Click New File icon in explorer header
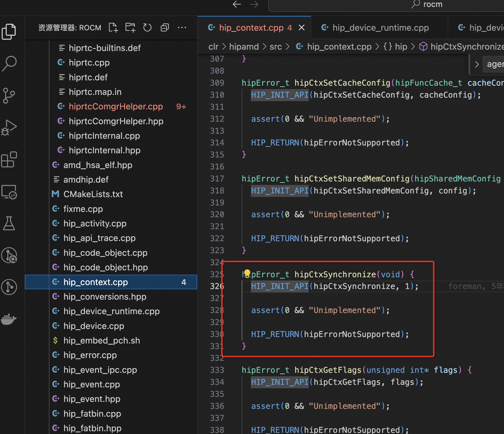Screen dimensions: 504x434 click(113, 27)
